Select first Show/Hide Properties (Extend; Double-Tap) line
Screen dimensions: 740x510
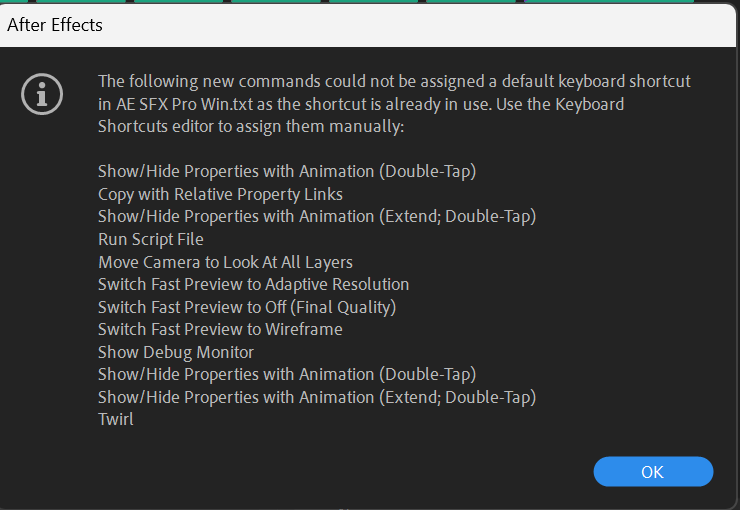317,217
